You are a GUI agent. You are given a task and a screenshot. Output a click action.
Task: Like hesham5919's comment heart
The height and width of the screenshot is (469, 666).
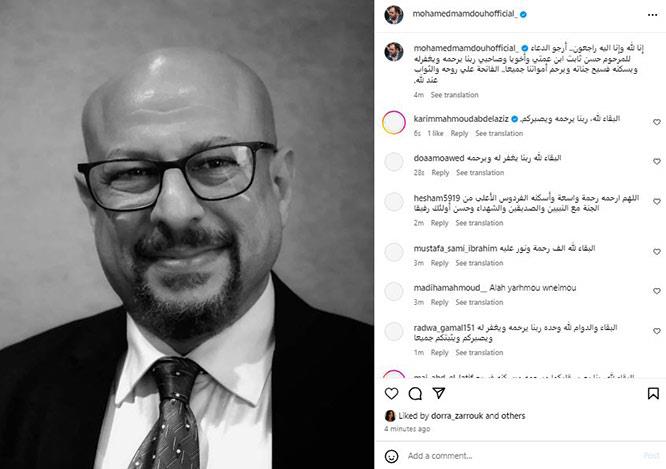point(657,201)
